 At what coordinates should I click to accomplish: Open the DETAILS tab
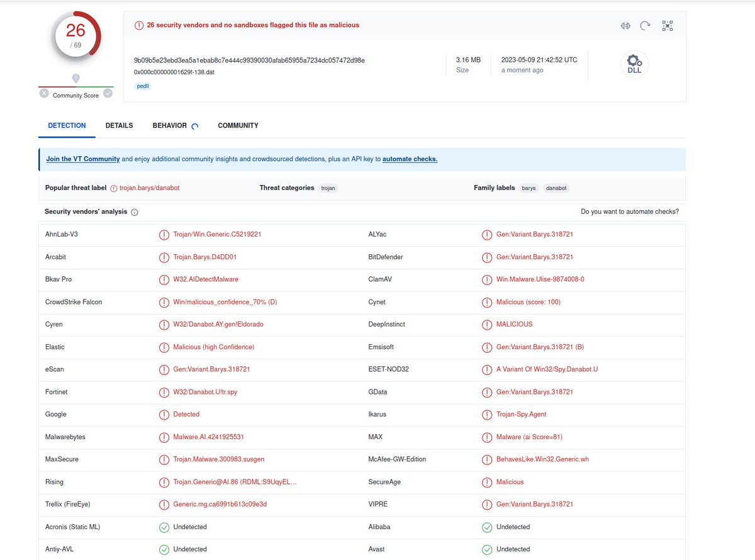pyautogui.click(x=119, y=125)
